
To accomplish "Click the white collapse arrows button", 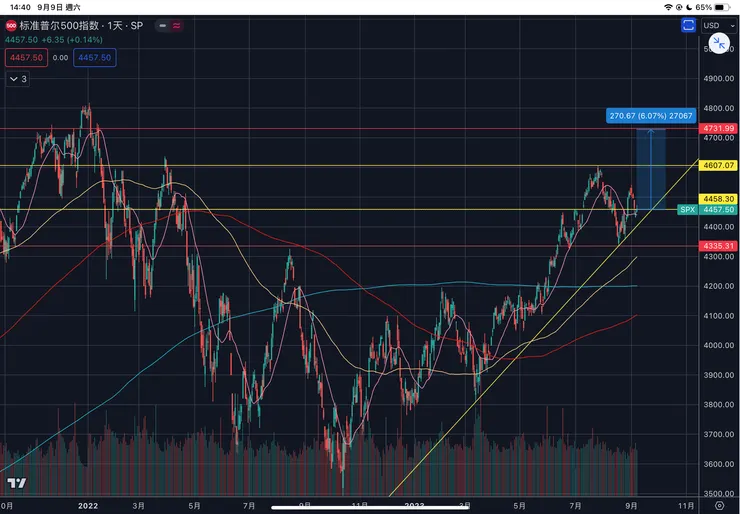I will point(719,43).
